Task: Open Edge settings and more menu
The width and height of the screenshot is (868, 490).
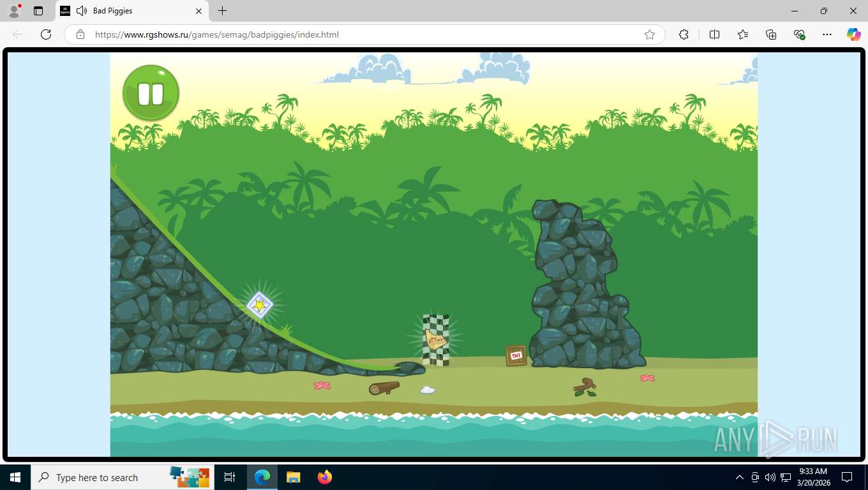Action: (827, 34)
